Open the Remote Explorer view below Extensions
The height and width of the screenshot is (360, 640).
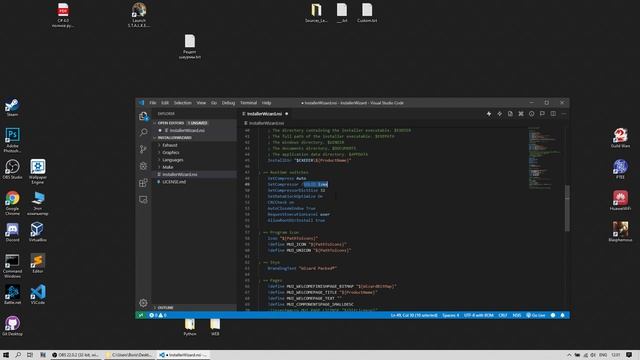(x=143, y=199)
